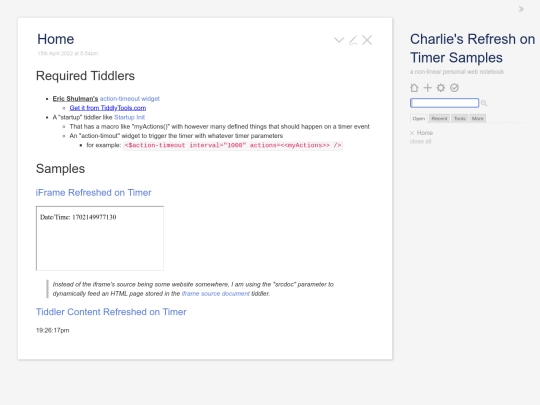
Task: Hide the sidebar using the top-right chevron
Action: (521, 9)
